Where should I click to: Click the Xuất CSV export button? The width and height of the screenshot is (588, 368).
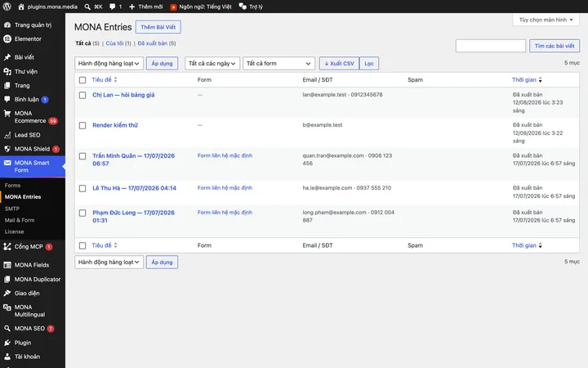[339, 64]
